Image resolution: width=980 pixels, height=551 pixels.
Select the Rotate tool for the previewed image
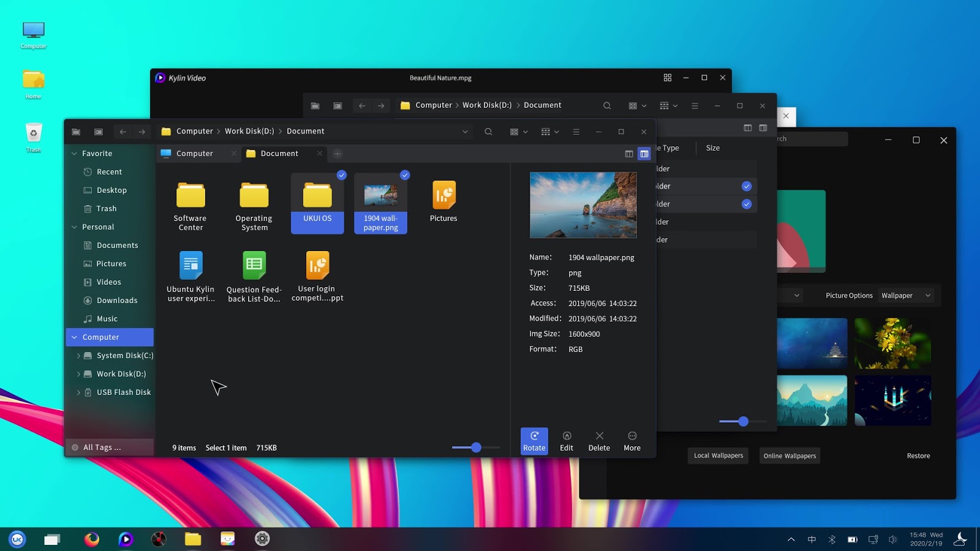(533, 440)
